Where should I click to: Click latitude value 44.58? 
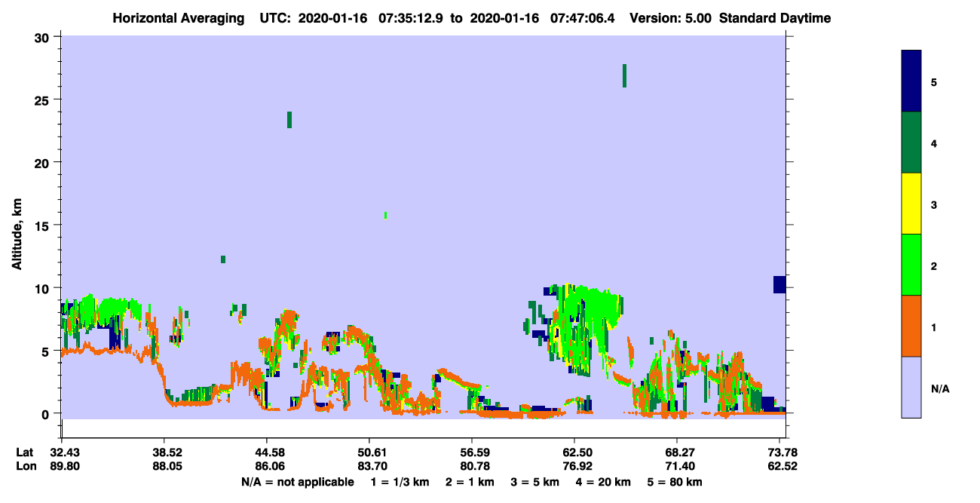(x=270, y=452)
